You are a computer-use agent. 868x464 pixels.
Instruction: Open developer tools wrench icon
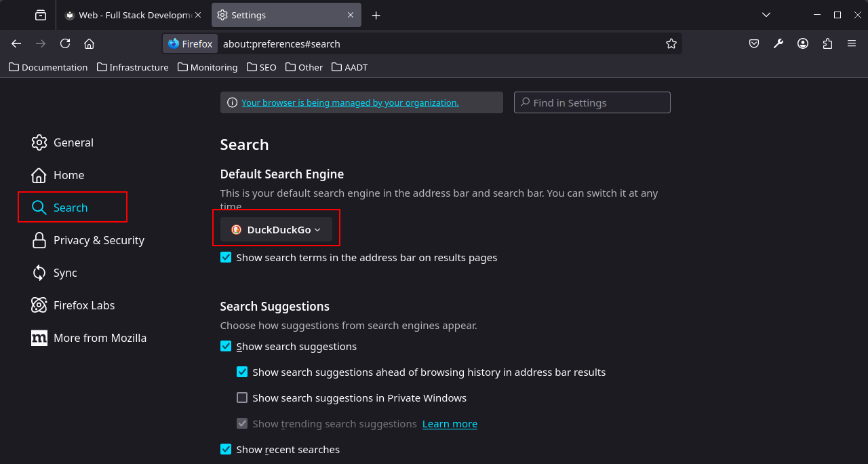778,43
